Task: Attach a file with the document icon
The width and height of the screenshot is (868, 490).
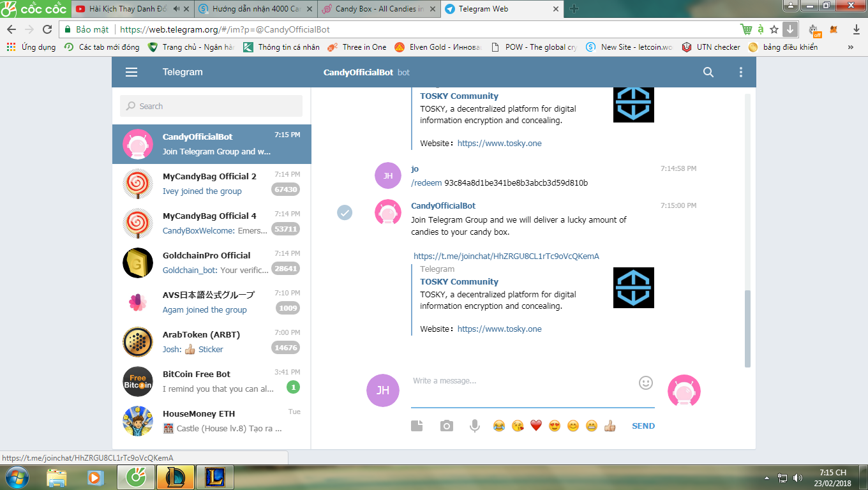Action: pyautogui.click(x=417, y=426)
